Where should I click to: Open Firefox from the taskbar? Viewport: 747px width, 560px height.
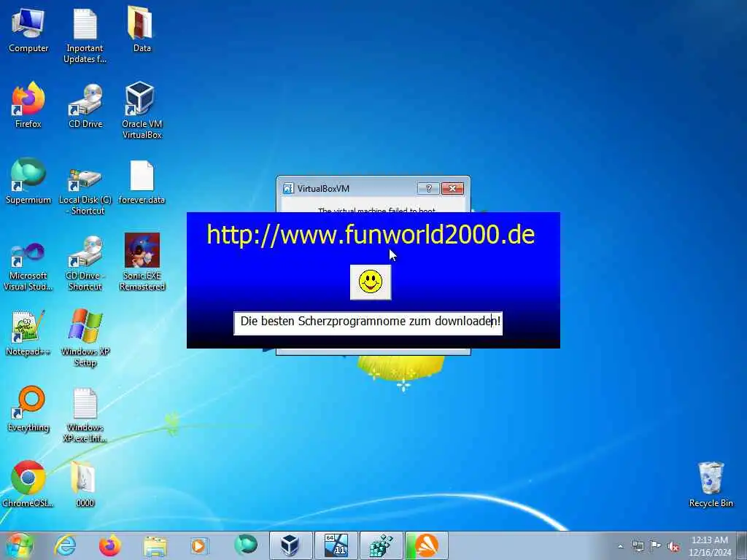coord(109,545)
